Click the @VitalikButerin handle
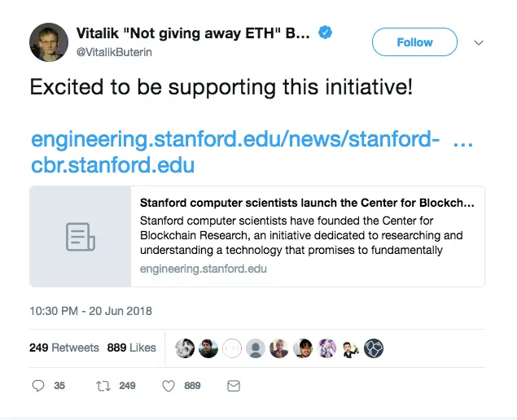Viewport: 517px width, 420px height. tap(115, 52)
